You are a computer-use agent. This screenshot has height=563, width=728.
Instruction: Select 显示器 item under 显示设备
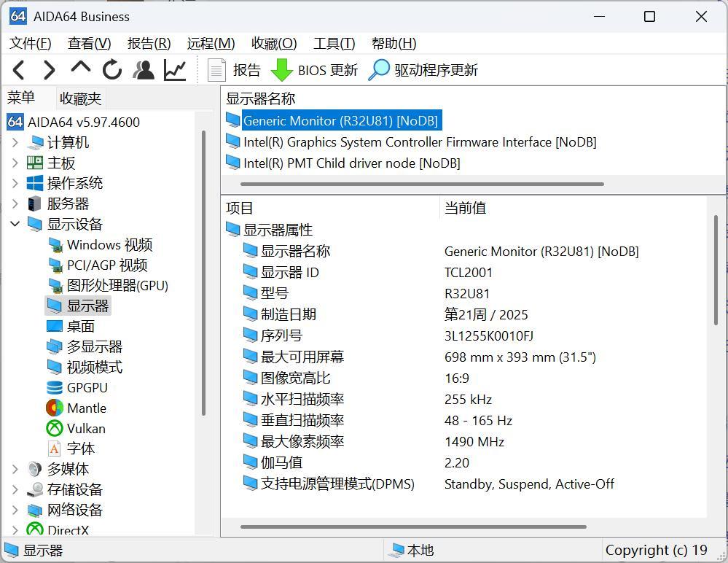[78, 306]
